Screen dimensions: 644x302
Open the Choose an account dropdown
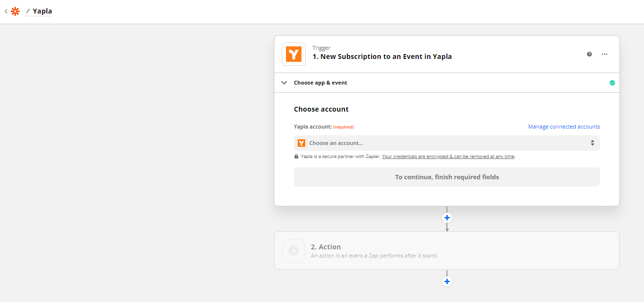(447, 143)
